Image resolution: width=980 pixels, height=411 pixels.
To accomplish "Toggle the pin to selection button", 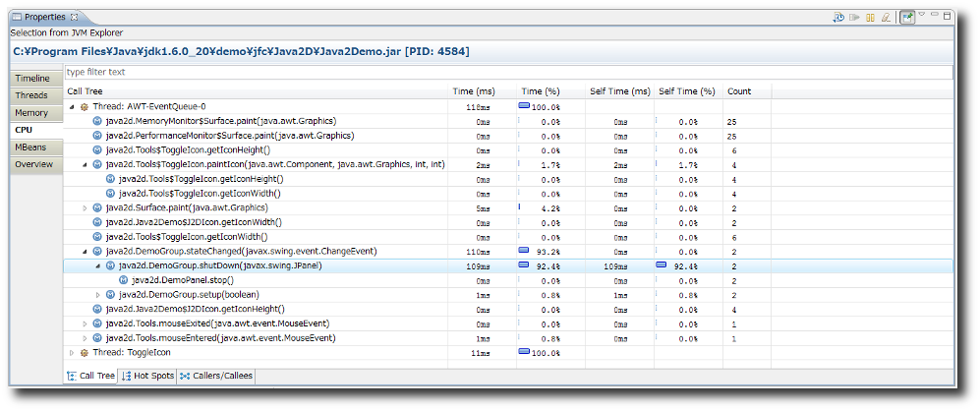I will point(907,18).
